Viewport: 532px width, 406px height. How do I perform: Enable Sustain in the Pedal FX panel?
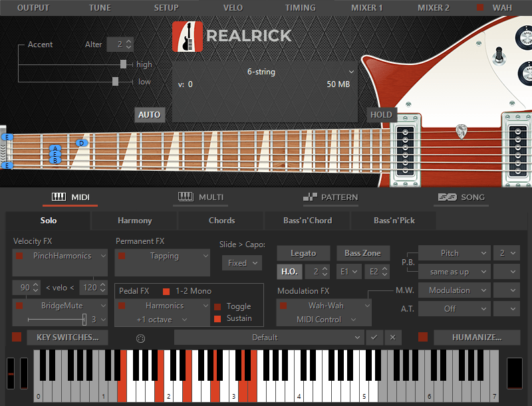[x=216, y=318]
